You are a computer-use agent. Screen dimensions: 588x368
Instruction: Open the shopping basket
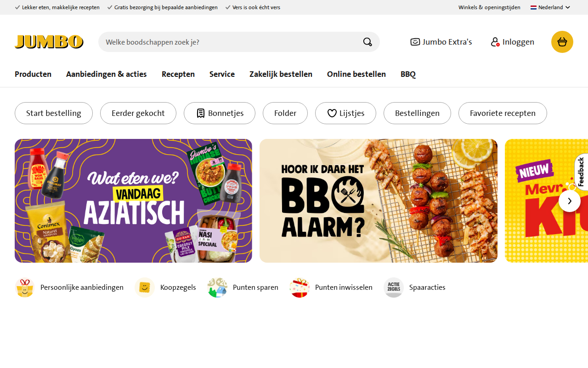[562, 42]
